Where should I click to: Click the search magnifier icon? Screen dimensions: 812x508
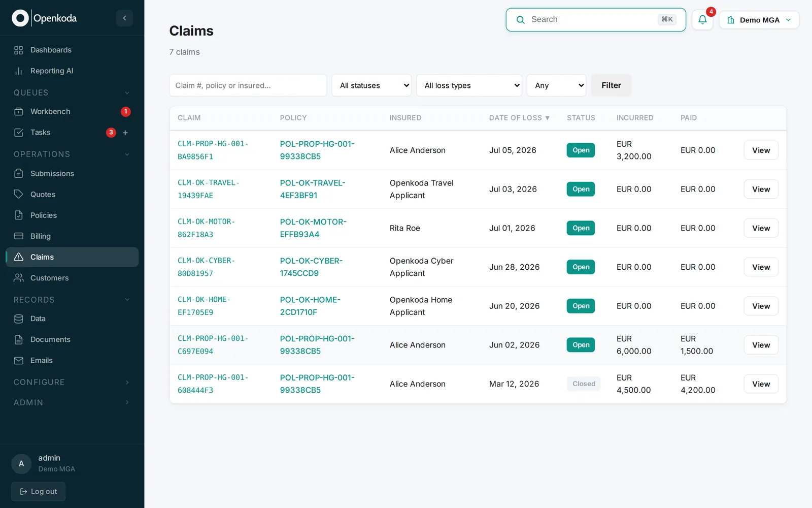tap(521, 20)
